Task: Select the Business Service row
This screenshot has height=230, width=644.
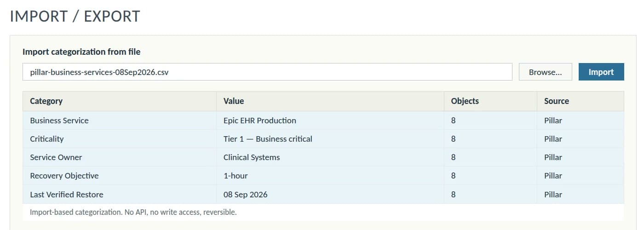Action: click(x=323, y=121)
